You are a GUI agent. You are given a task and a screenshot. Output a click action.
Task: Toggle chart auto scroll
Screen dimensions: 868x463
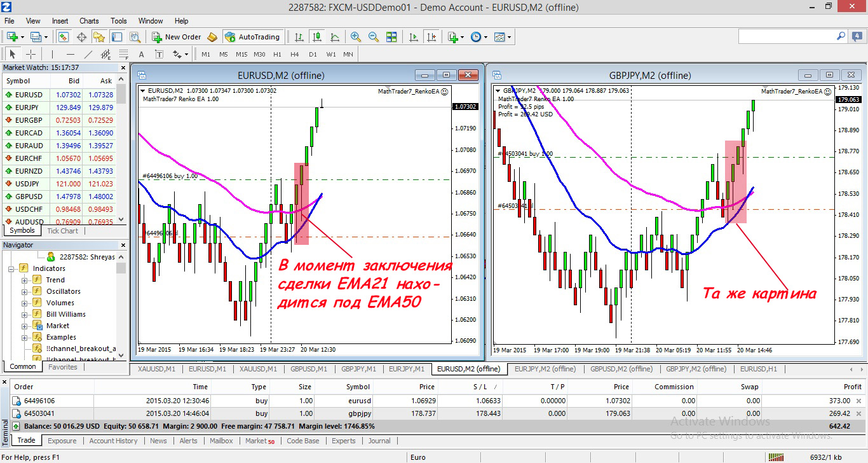[x=414, y=37]
